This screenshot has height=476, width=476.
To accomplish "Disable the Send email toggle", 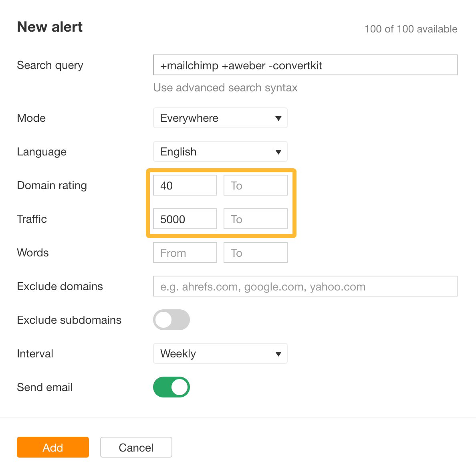I will point(171,387).
